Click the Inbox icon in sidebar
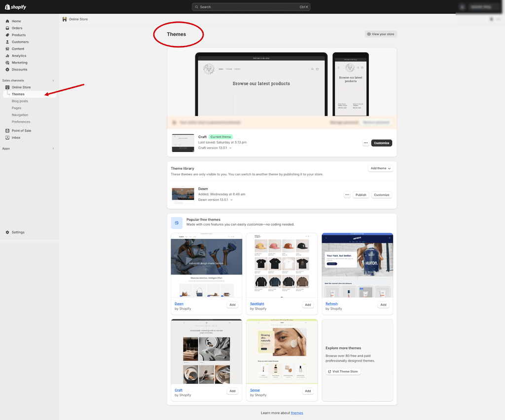The image size is (505, 420). pyautogui.click(x=7, y=138)
